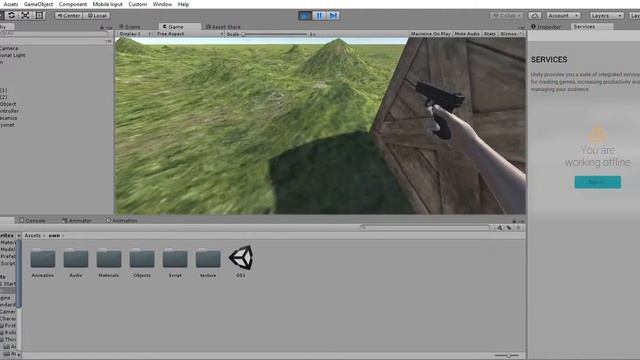640x360 pixels.
Task: Select Camera in the Hierarchy
Action: 9,48
